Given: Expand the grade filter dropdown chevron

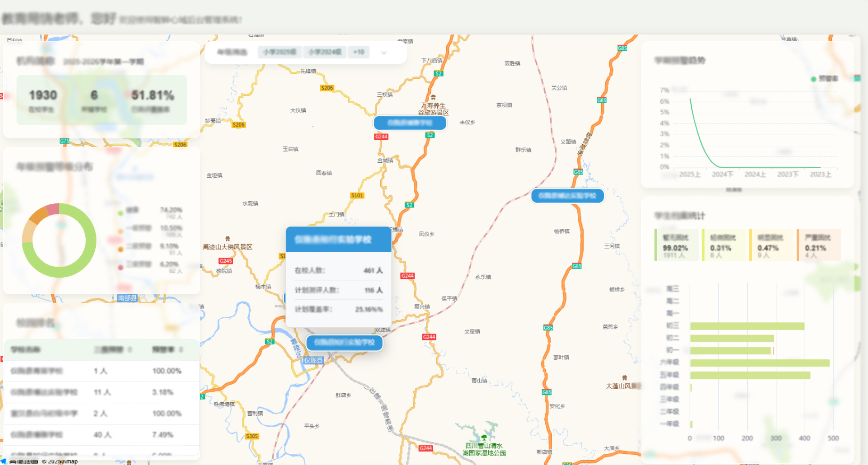Looking at the screenshot, I should coord(384,53).
